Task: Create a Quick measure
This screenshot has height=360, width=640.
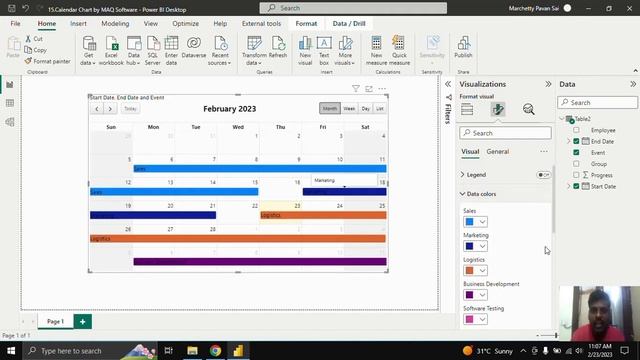Action: tap(399, 51)
